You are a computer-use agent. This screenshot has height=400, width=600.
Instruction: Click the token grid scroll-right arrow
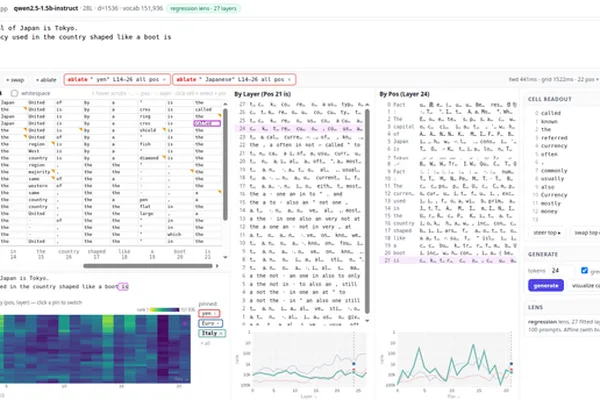[217, 266]
